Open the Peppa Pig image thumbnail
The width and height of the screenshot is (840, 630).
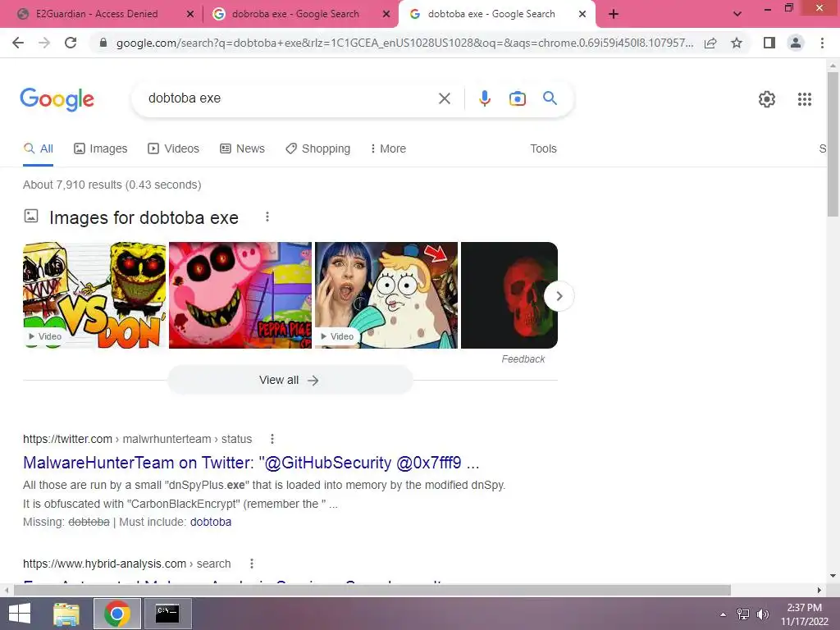[240, 295]
